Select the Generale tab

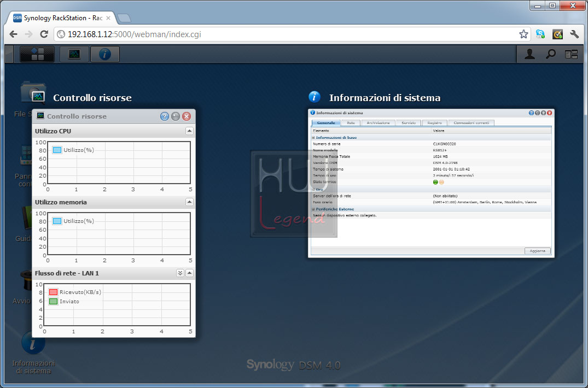[326, 123]
